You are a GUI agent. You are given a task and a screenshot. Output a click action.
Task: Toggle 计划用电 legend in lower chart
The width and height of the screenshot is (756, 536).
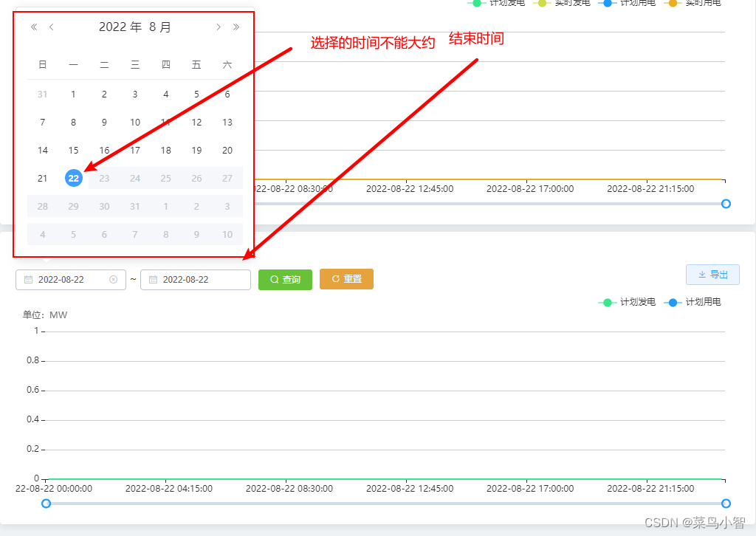693,302
